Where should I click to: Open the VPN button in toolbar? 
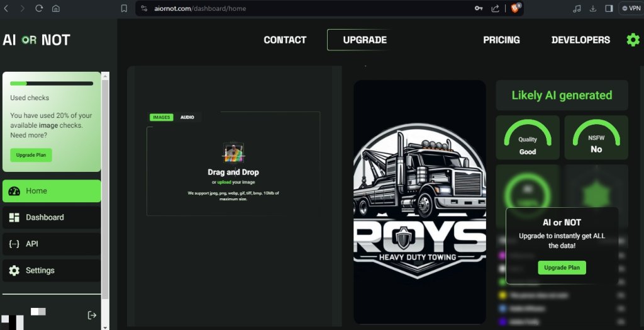pos(631,8)
